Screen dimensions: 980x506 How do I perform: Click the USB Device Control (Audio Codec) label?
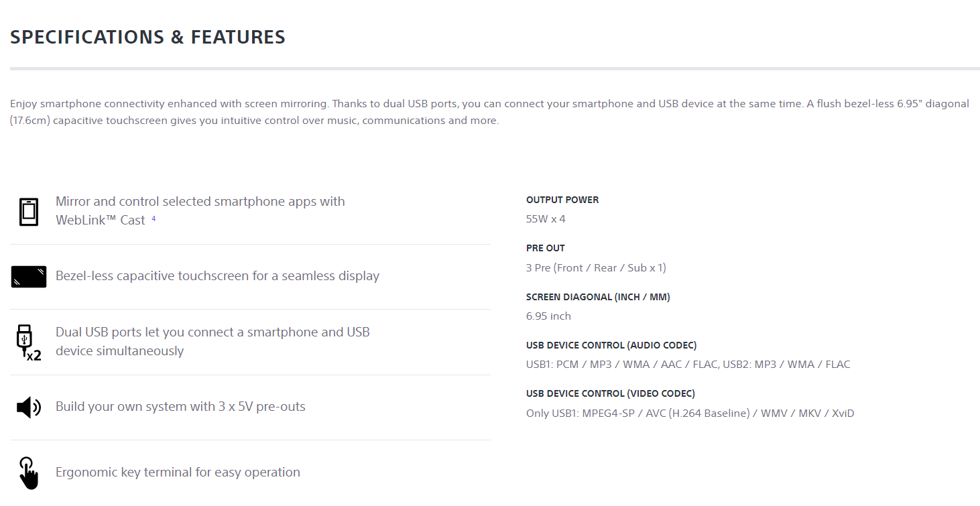[611, 345]
